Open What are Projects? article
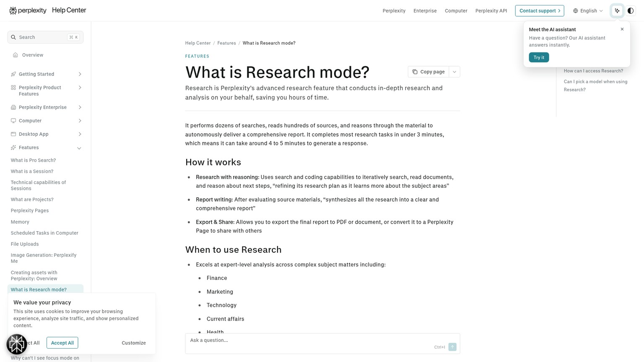 [32, 199]
